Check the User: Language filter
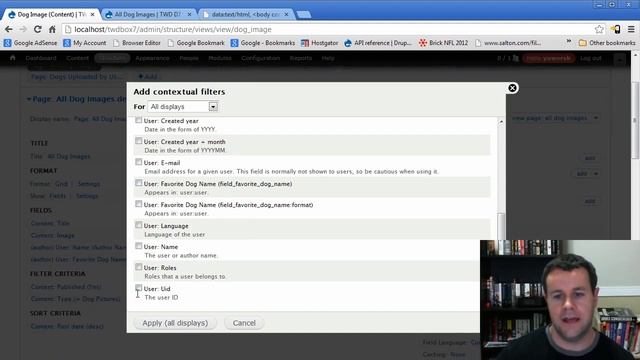640x360 pixels. tap(139, 225)
